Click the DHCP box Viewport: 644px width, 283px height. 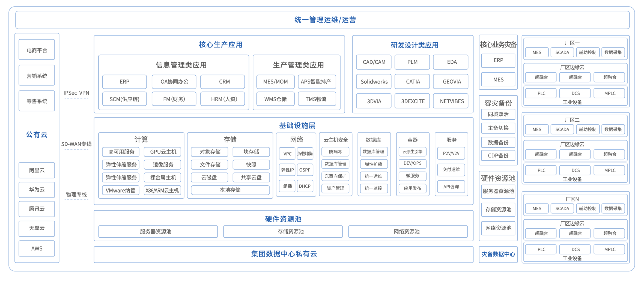(x=305, y=186)
